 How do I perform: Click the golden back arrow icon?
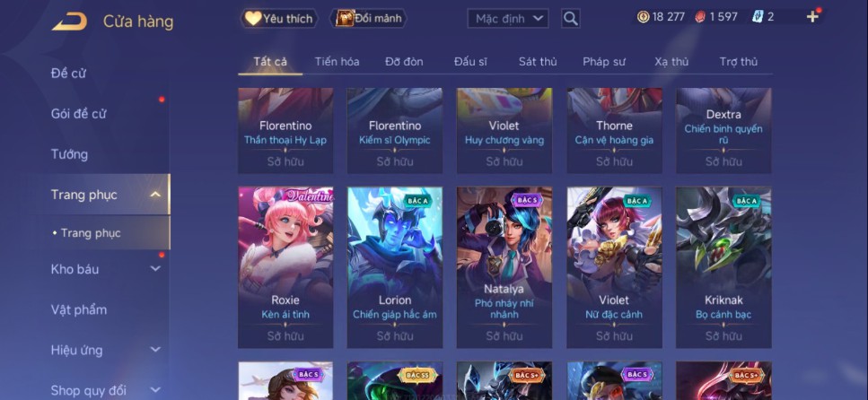pos(70,22)
